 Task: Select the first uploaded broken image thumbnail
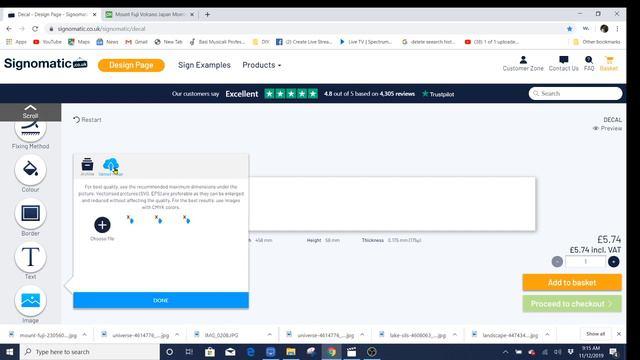[130, 220]
